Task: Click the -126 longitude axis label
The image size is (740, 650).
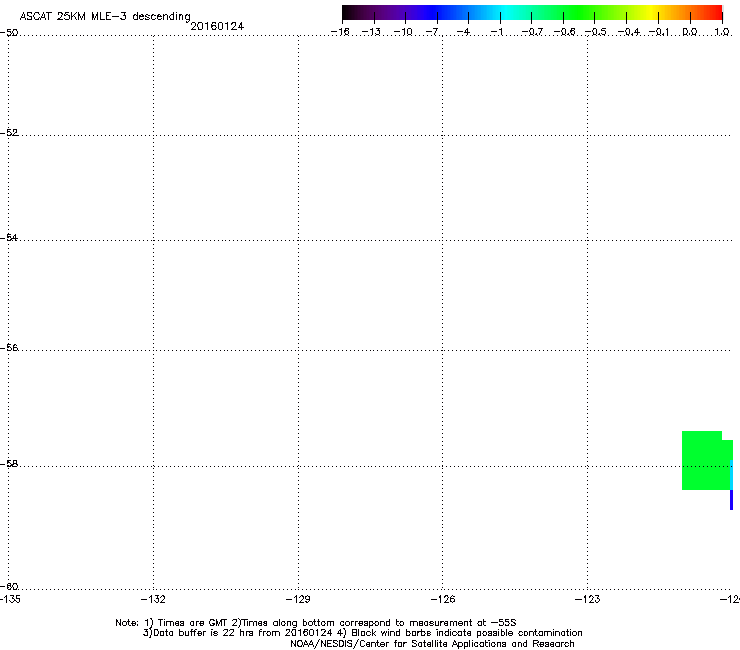Action: click(443, 599)
